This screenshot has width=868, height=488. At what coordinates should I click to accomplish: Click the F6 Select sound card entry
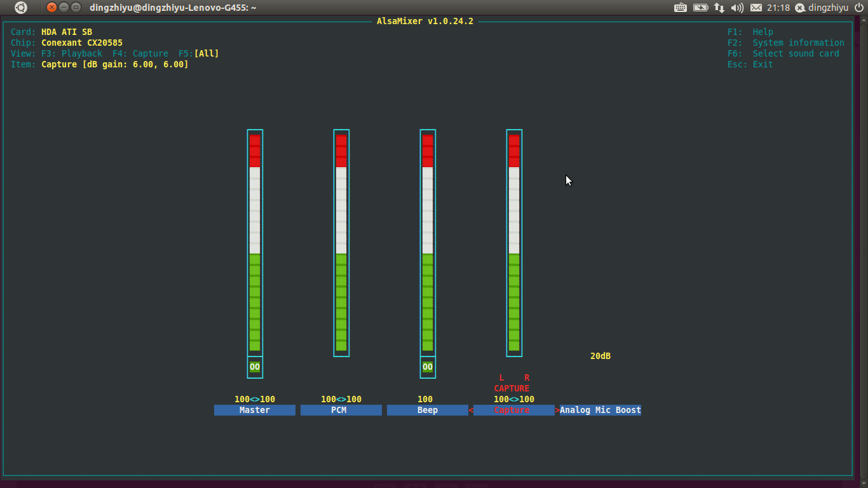783,54
